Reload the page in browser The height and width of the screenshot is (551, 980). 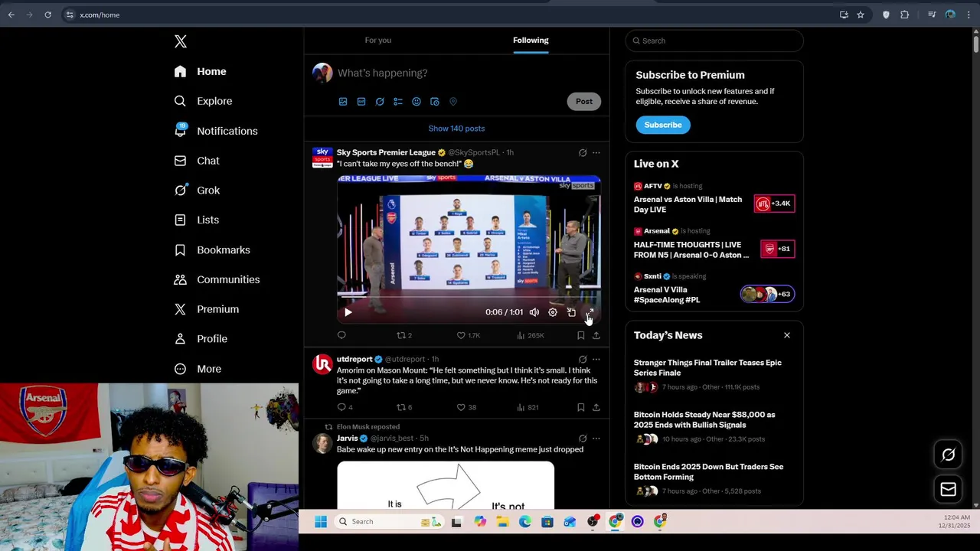47,15
